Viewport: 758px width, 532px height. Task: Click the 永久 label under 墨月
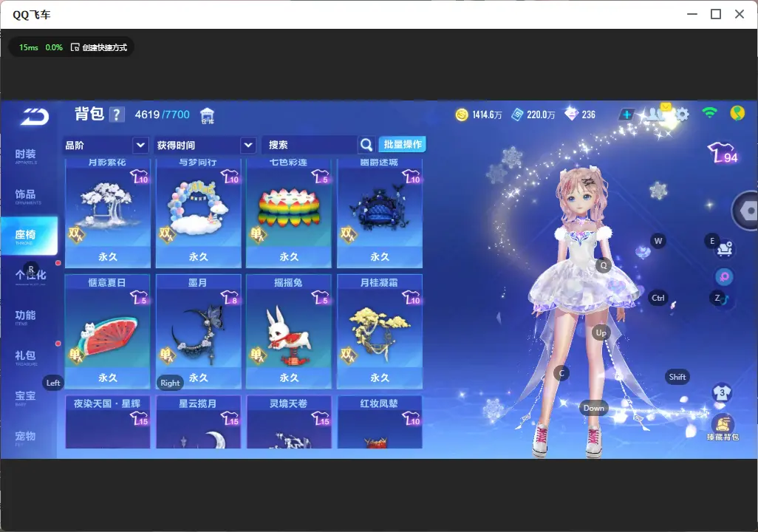coord(198,378)
